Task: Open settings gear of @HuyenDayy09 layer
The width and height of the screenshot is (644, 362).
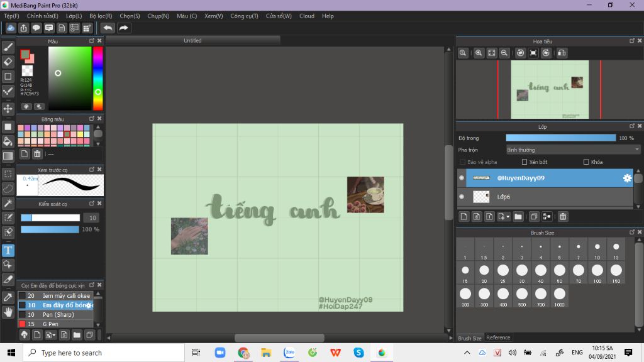Action: coord(627,178)
